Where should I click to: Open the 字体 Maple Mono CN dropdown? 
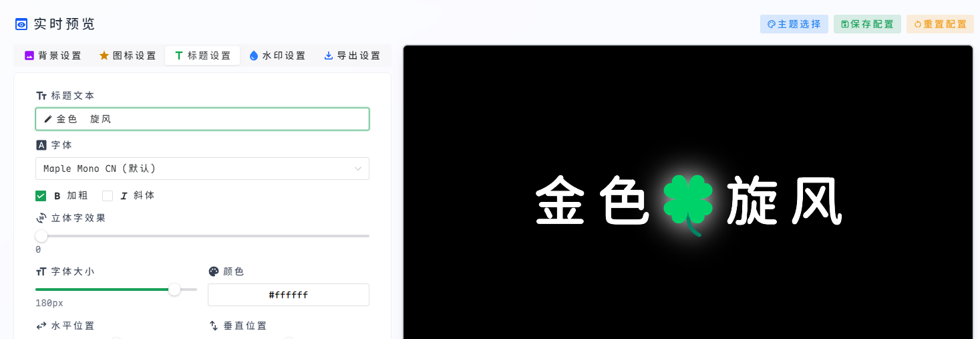202,168
